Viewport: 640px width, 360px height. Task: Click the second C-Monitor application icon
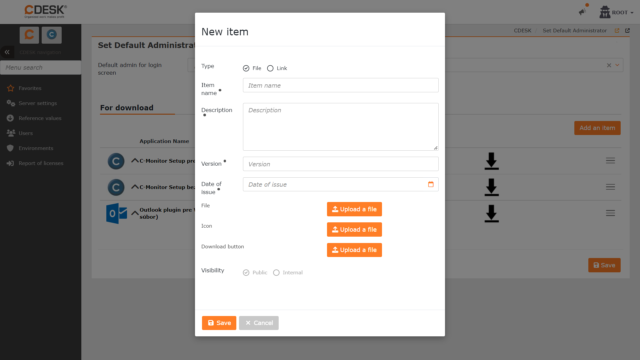[x=116, y=187]
